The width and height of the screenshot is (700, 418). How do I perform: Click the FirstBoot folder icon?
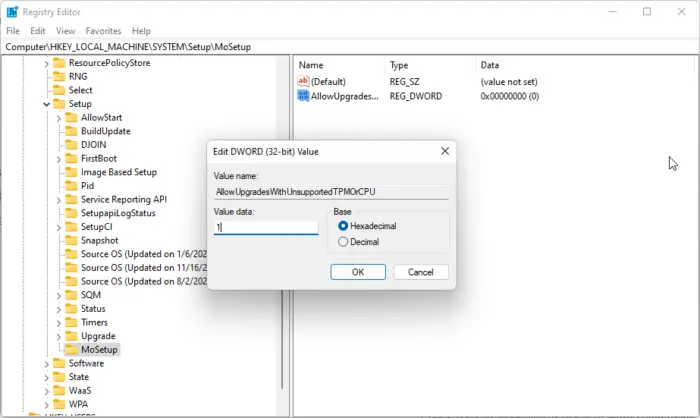(71, 159)
